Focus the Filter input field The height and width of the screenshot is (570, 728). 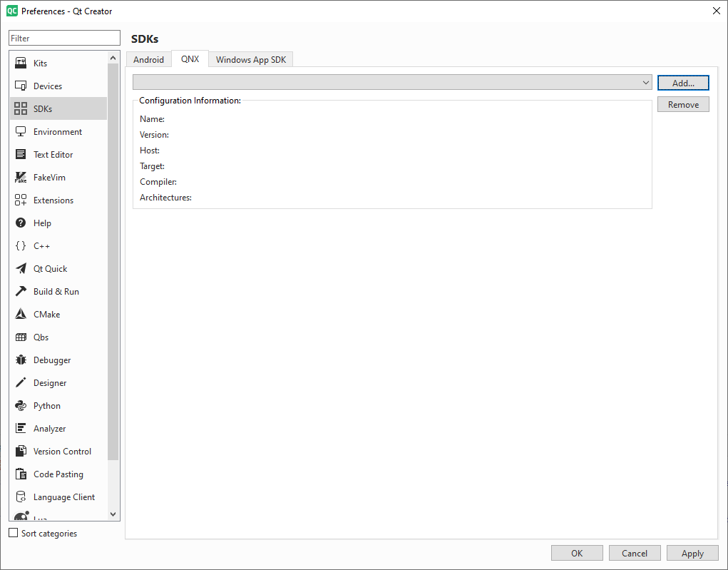(64, 38)
